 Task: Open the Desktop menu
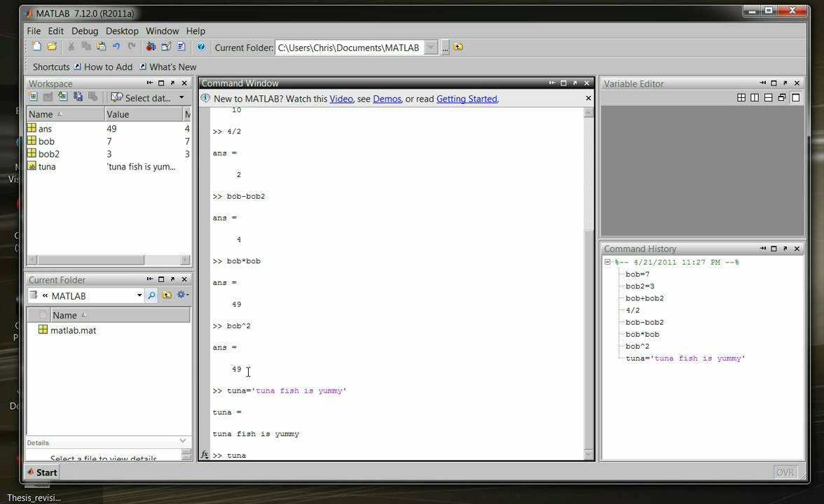coord(122,31)
